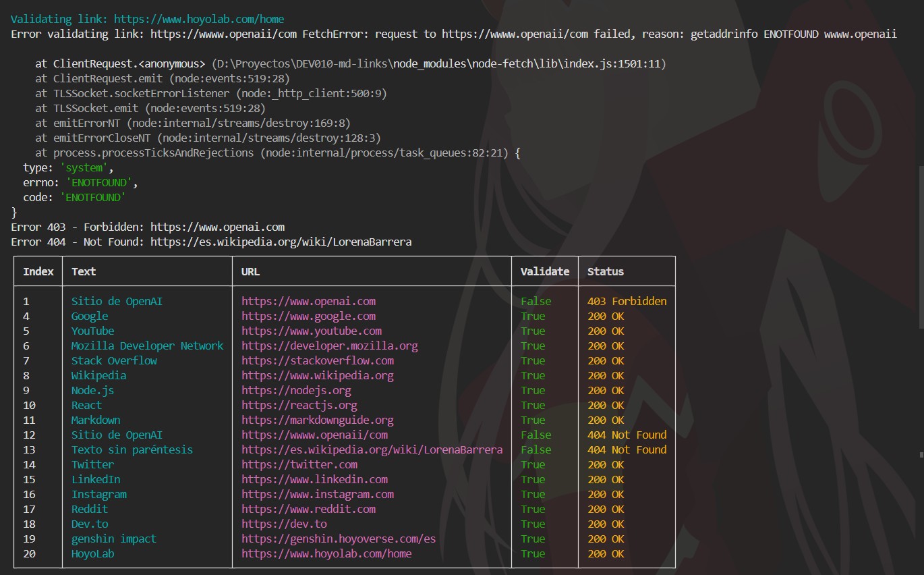Image resolution: width=924 pixels, height=575 pixels.
Task: Click the "Dev.to" text cell
Action: click(x=90, y=524)
